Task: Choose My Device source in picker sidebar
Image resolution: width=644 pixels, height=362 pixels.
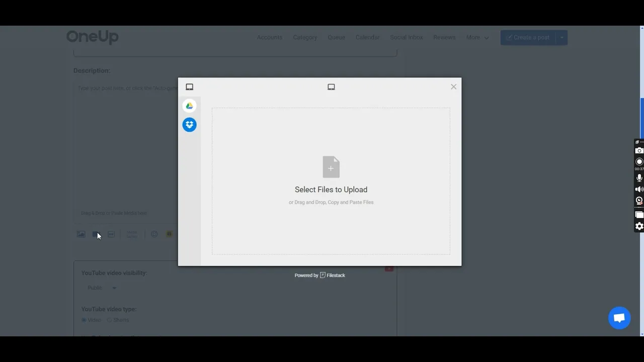Action: point(189,87)
